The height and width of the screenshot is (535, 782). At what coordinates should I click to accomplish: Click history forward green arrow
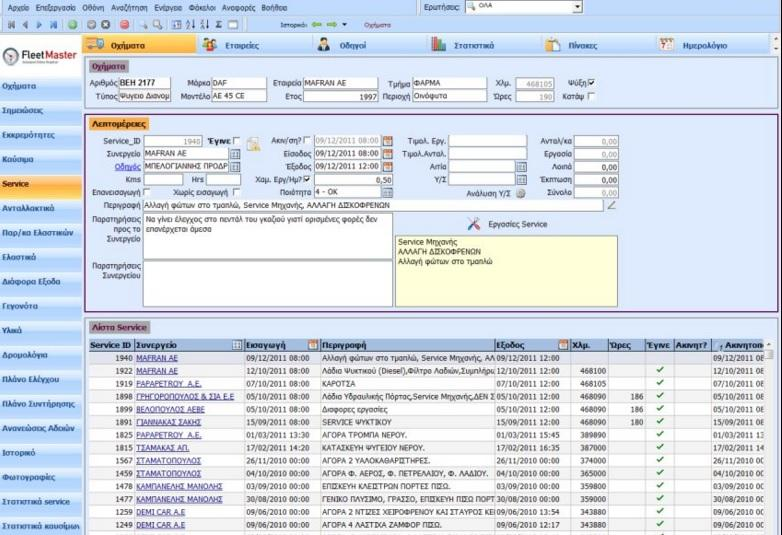[x=332, y=24]
